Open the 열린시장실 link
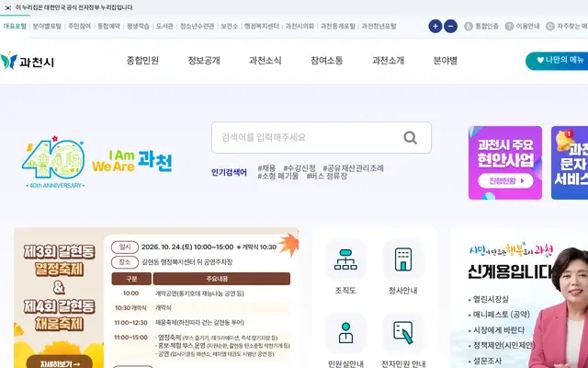588x368 pixels. click(491, 299)
